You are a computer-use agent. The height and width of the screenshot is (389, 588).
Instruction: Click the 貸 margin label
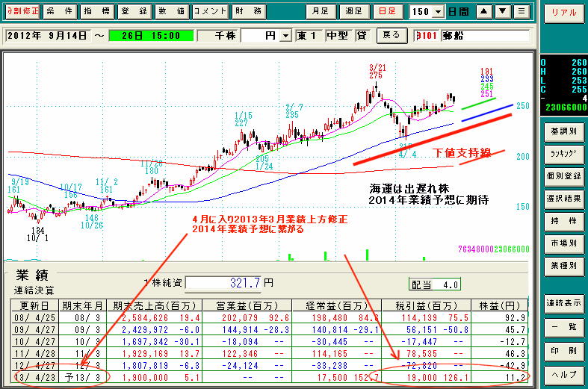[x=362, y=36]
